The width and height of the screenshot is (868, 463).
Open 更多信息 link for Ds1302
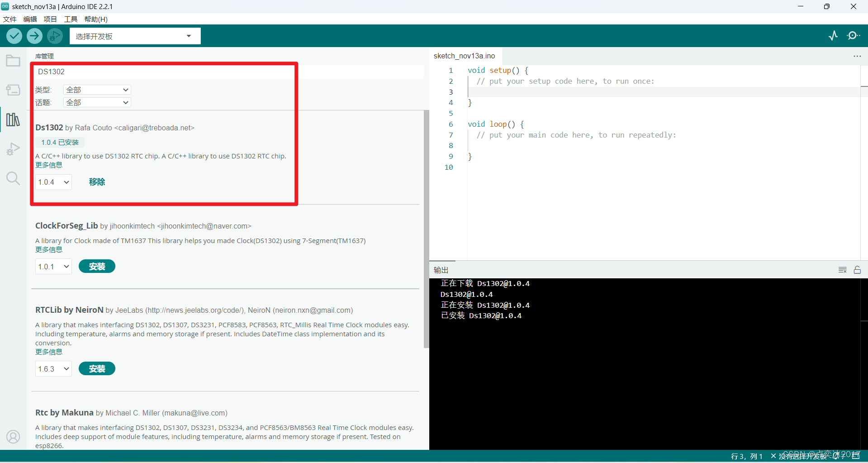pos(49,165)
